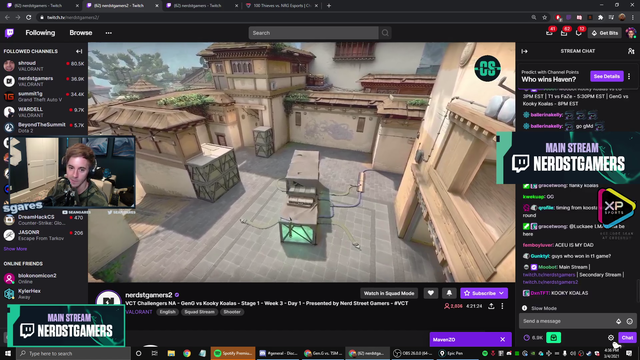Click the nerdstgamers2 channel name
The width and height of the screenshot is (640, 360).
click(149, 295)
